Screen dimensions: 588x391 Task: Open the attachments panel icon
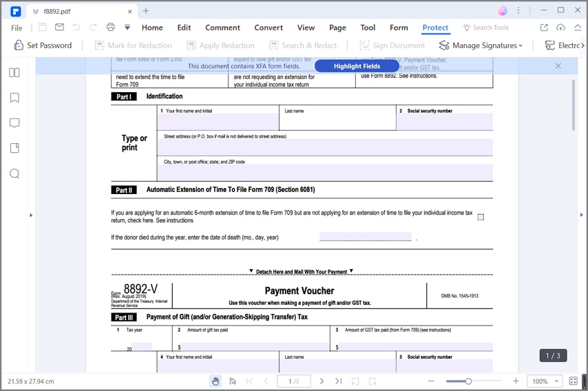pyautogui.click(x=14, y=148)
